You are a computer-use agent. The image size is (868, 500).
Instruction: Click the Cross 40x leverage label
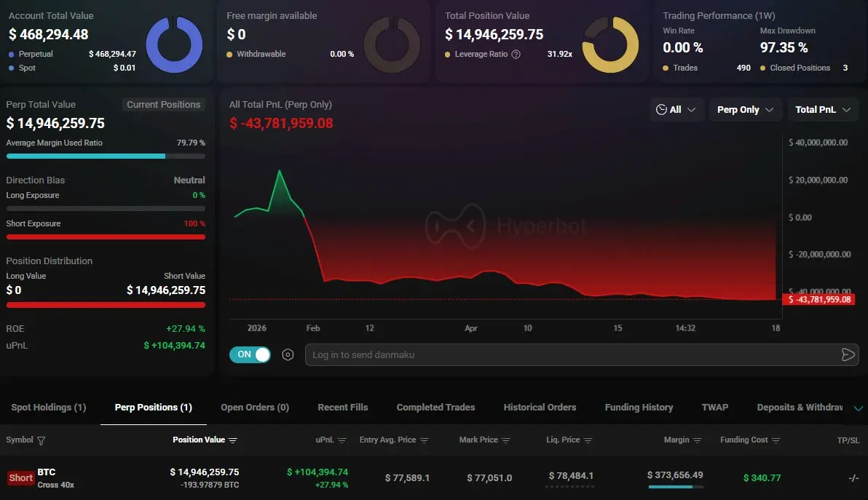coord(56,485)
